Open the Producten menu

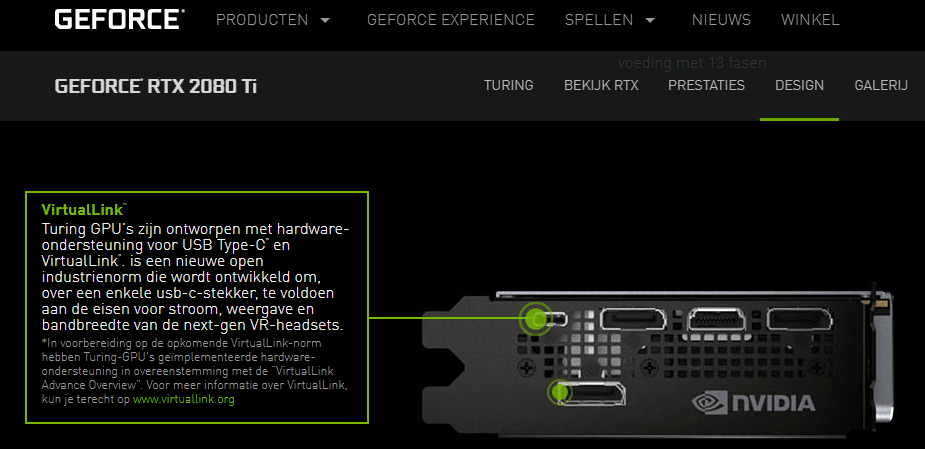click(x=262, y=20)
